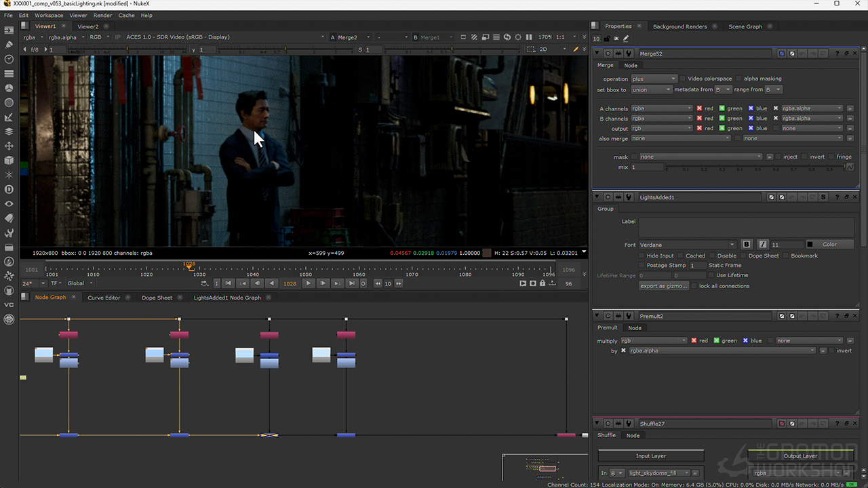Open the Render menu
The height and width of the screenshot is (488, 868).
(x=102, y=15)
